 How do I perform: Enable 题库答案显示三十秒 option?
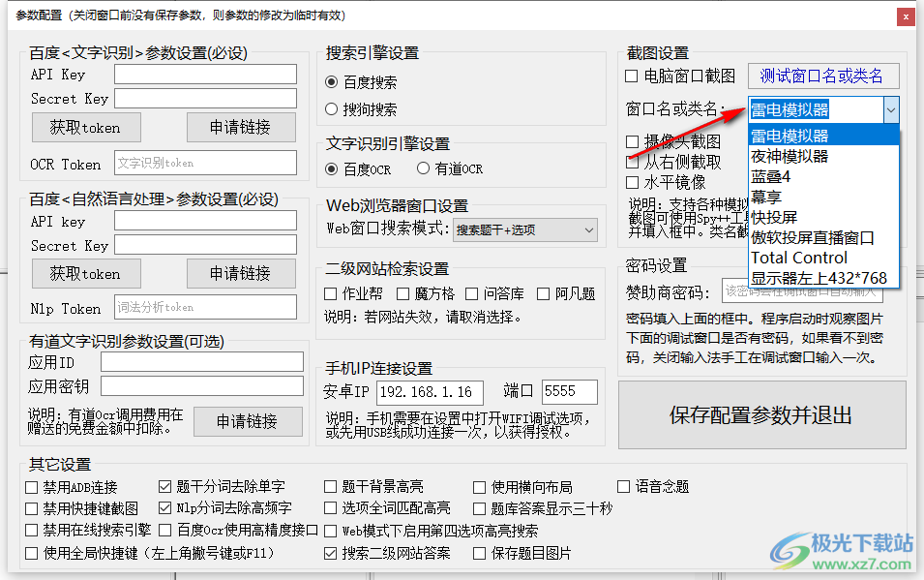tap(480, 508)
